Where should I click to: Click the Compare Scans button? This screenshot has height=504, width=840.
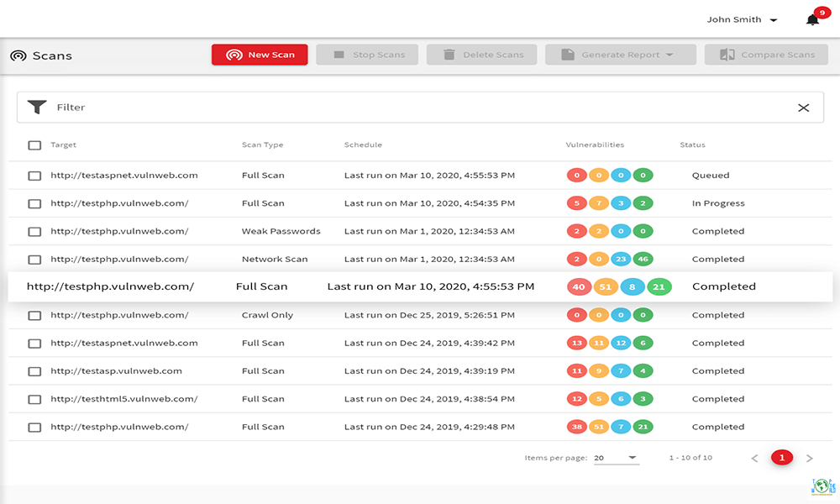(x=766, y=55)
